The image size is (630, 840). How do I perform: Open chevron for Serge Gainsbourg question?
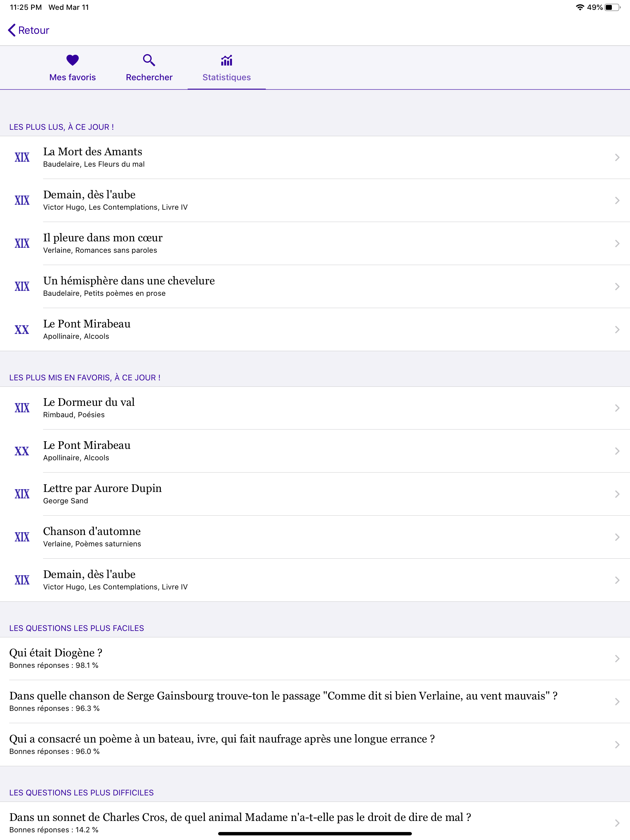[617, 701]
